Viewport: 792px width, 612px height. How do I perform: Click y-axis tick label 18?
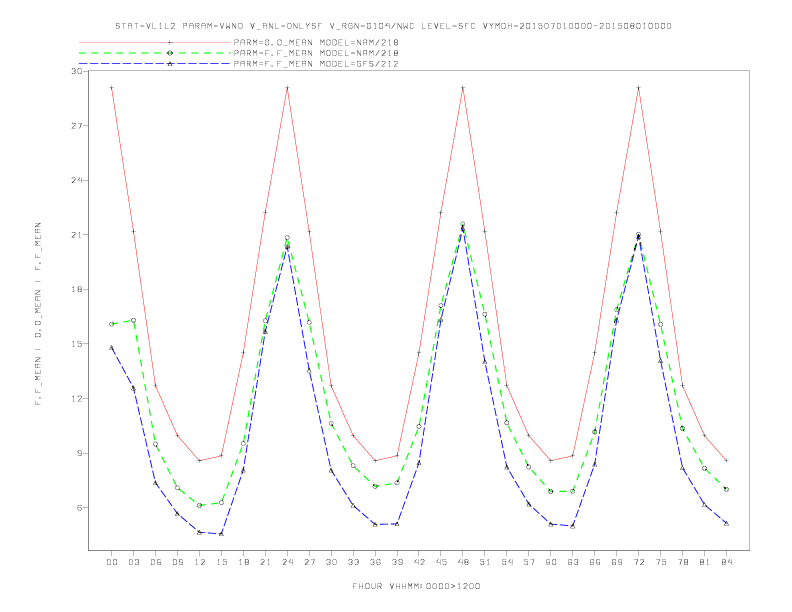pos(77,289)
